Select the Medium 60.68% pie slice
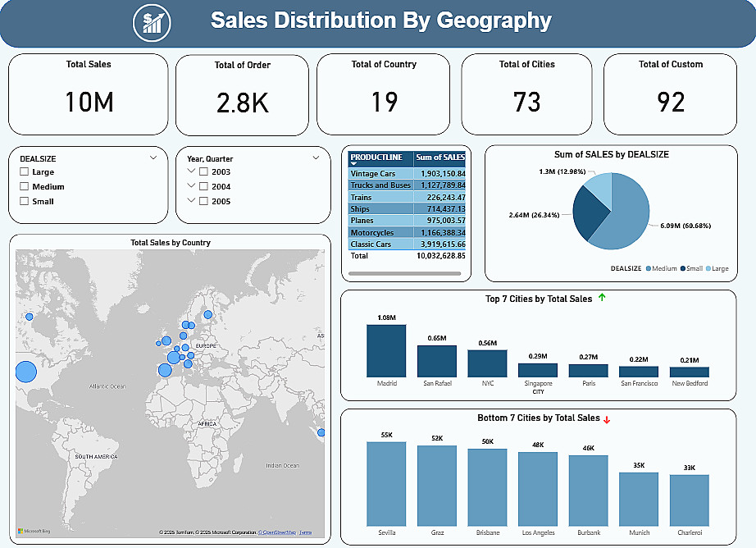The height and width of the screenshot is (548, 756). [x=626, y=217]
